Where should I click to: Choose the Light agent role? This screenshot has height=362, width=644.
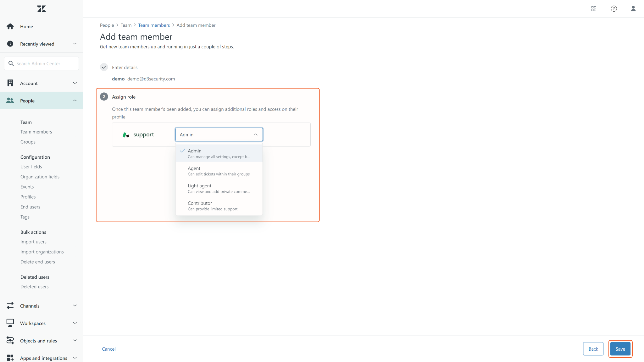click(x=219, y=188)
